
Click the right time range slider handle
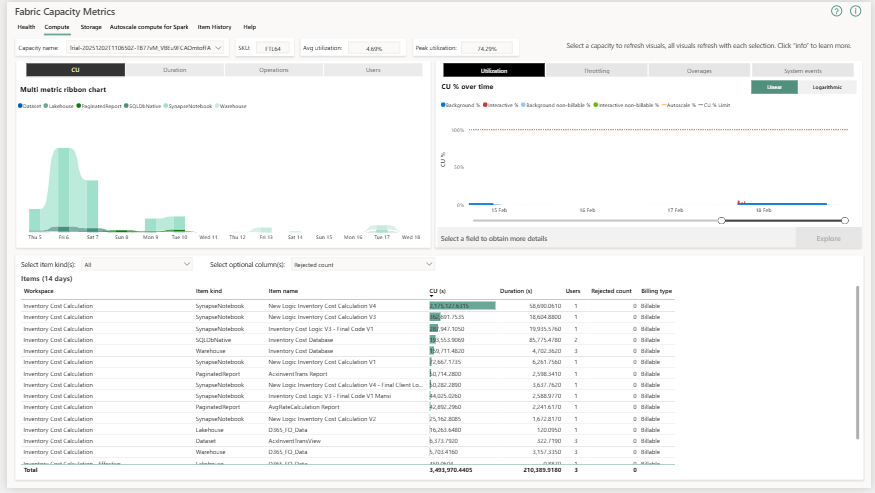pos(845,221)
